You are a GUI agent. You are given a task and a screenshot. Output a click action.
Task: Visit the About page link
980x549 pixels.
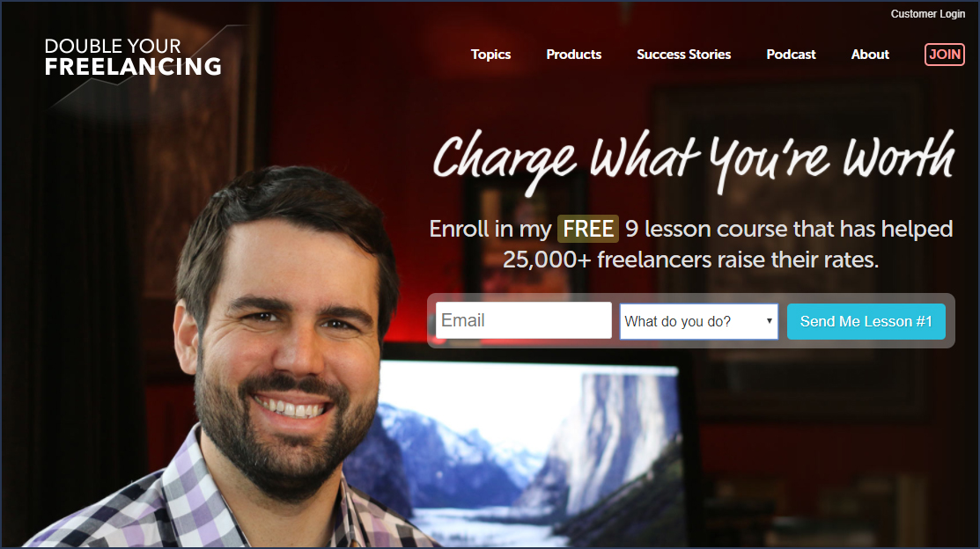(870, 55)
